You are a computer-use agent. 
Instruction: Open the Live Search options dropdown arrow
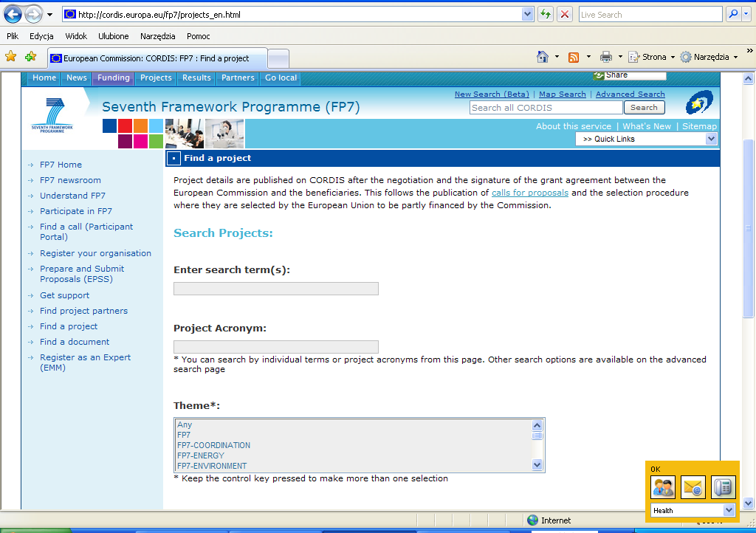tap(746, 15)
